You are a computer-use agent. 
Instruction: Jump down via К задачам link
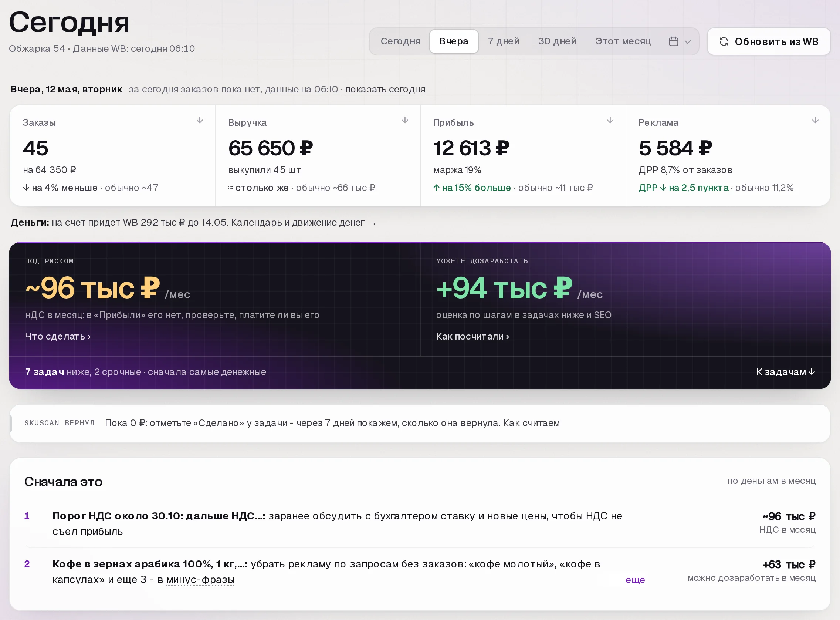pos(786,372)
